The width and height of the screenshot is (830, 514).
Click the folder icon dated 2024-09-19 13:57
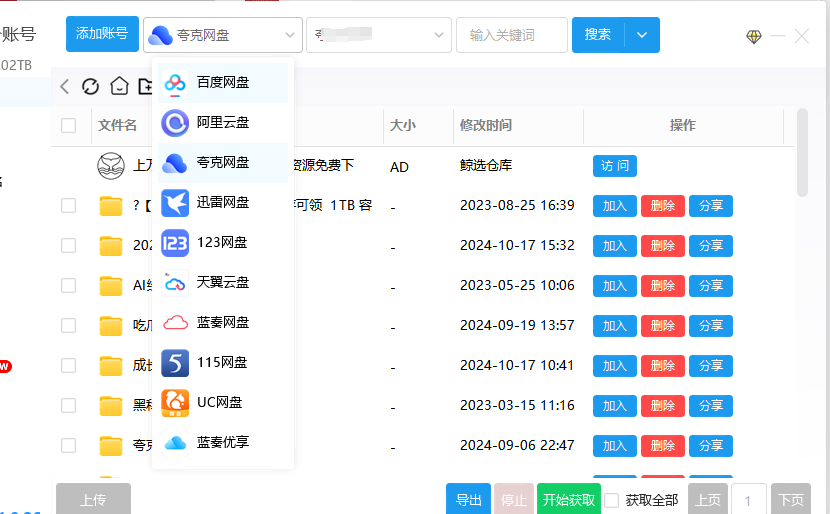point(111,326)
